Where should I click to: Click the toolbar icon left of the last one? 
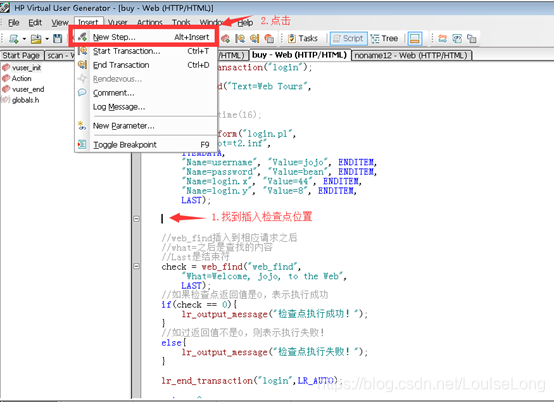tap(457, 38)
